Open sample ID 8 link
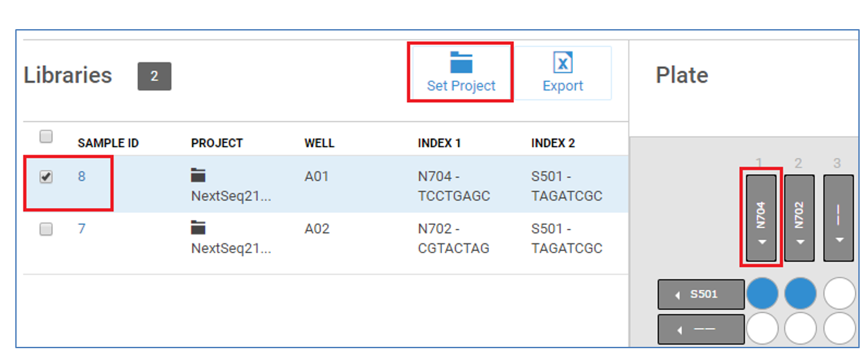Image resolution: width=868 pixels, height=360 pixels. point(82,176)
